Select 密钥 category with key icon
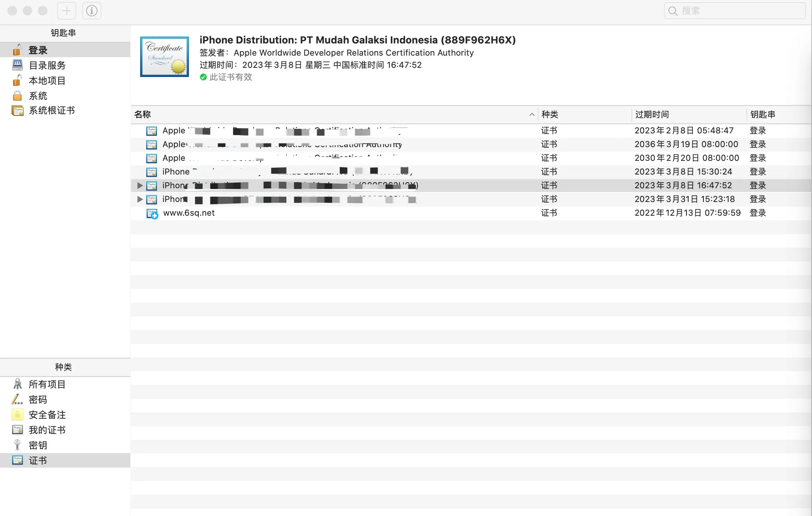Viewport: 812px width, 516px height. (x=38, y=445)
